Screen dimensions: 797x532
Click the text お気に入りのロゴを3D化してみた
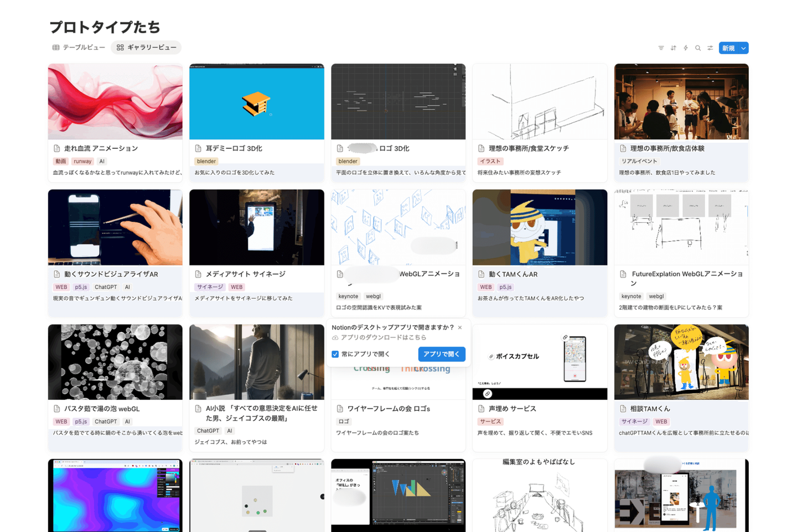pyautogui.click(x=234, y=173)
